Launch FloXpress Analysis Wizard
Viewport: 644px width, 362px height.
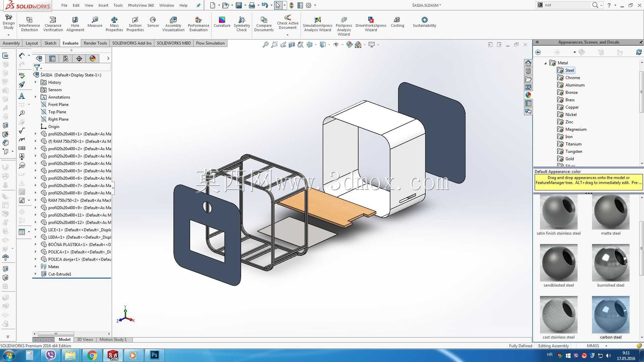[x=344, y=26]
